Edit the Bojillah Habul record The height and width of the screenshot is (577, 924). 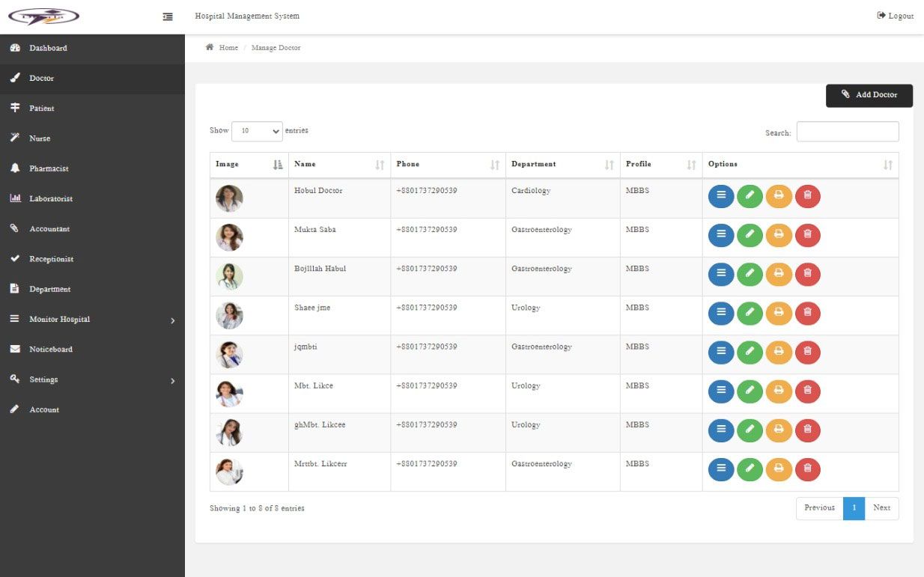pyautogui.click(x=750, y=274)
